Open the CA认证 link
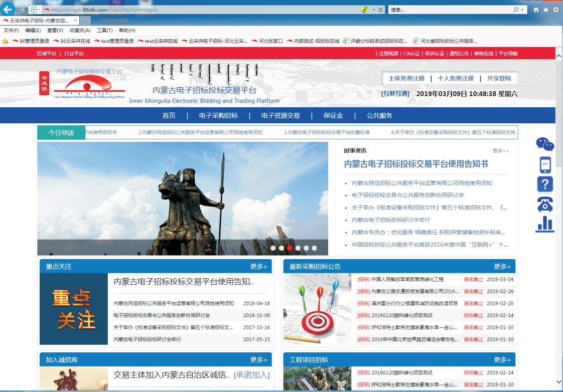 pos(411,54)
